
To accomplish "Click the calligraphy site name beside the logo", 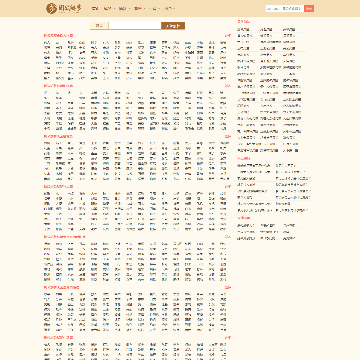I will point(70,8).
